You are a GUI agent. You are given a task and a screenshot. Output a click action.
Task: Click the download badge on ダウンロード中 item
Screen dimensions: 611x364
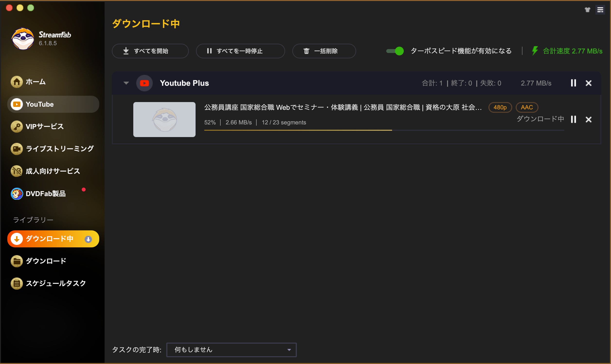coord(88,239)
